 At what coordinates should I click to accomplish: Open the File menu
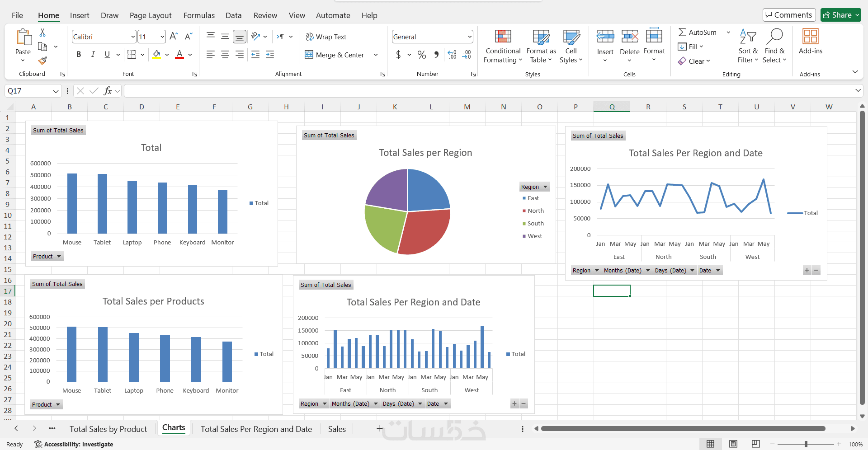coord(17,15)
